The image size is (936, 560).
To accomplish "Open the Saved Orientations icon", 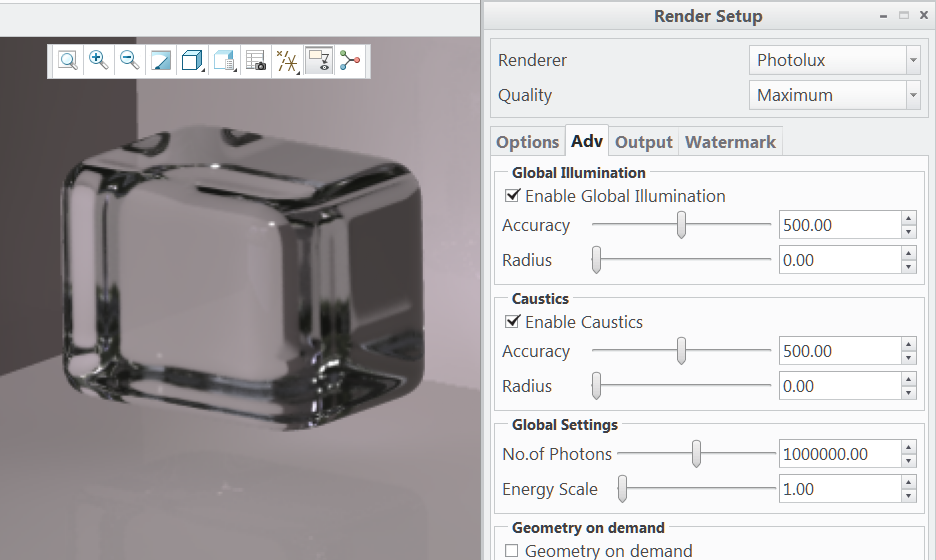I will 224,61.
